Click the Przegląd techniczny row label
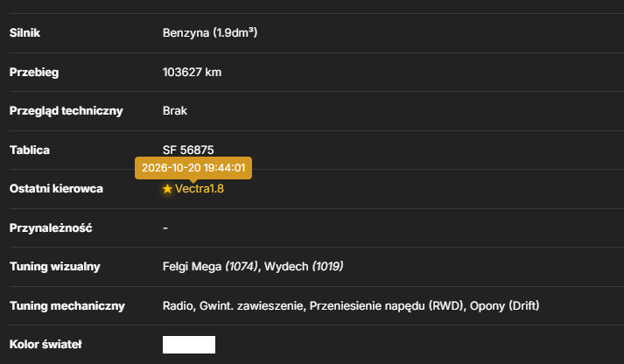 (x=66, y=110)
